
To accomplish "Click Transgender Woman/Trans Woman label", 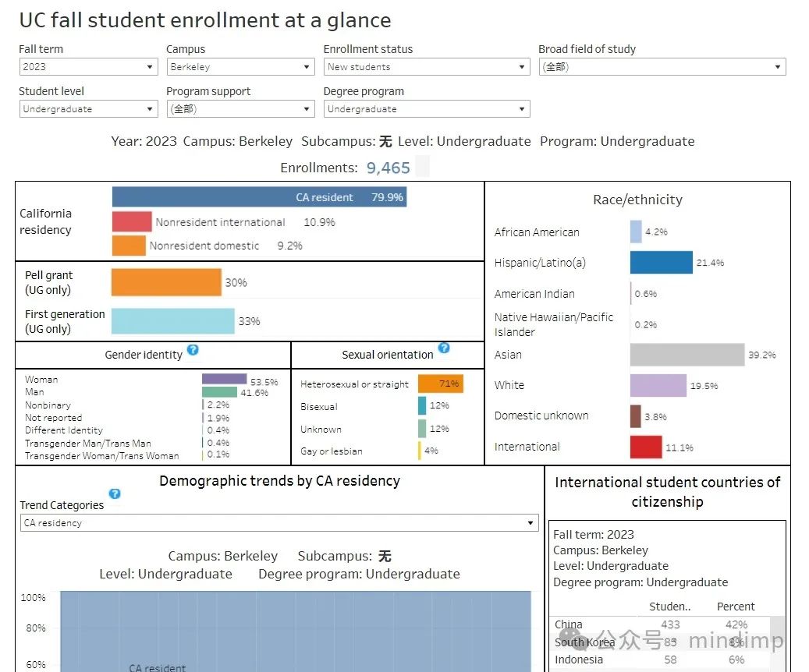I will tap(101, 455).
